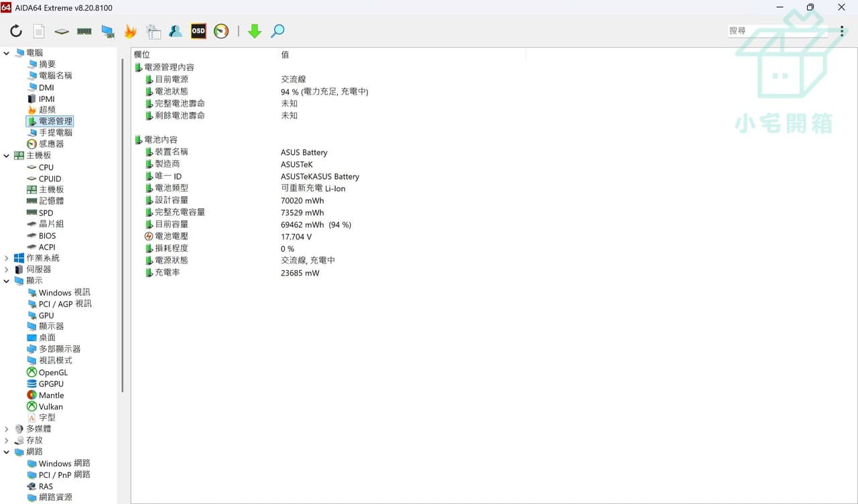Click the user silhouette toolbar icon
This screenshot has height=504, width=858.
176,31
